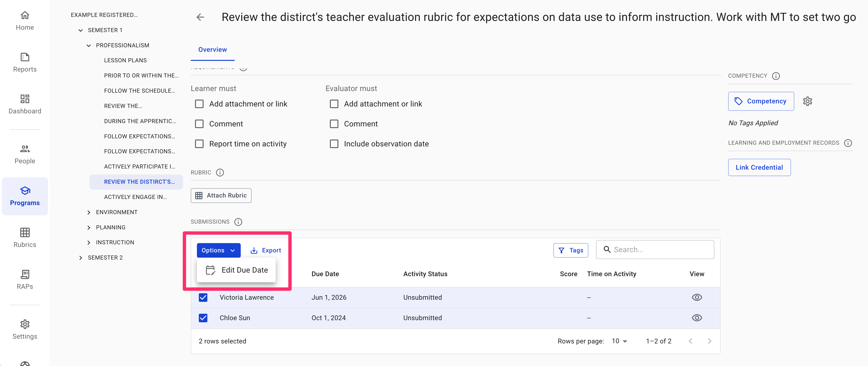Screen dimensions: 868x366
Task: Uncheck the Victoria Lawrence row checkbox
Action: pos(203,297)
